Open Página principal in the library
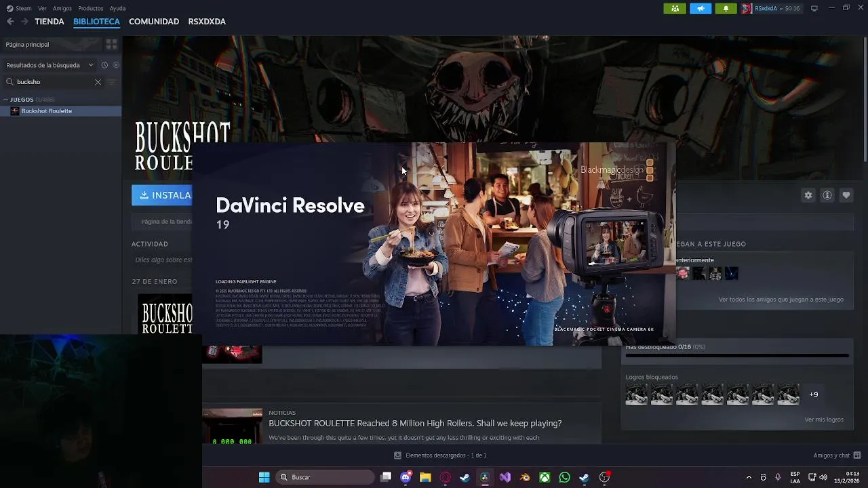The image size is (868, 488). [51, 44]
